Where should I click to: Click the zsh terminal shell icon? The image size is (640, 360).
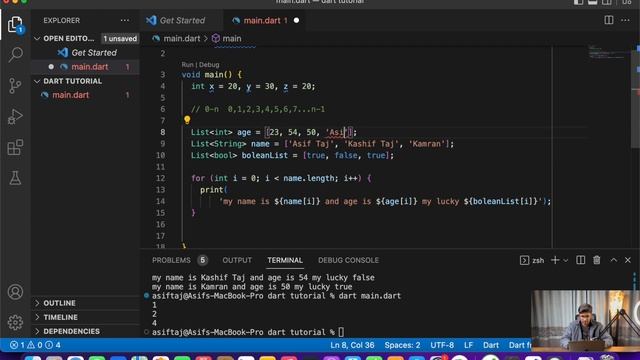click(524, 260)
